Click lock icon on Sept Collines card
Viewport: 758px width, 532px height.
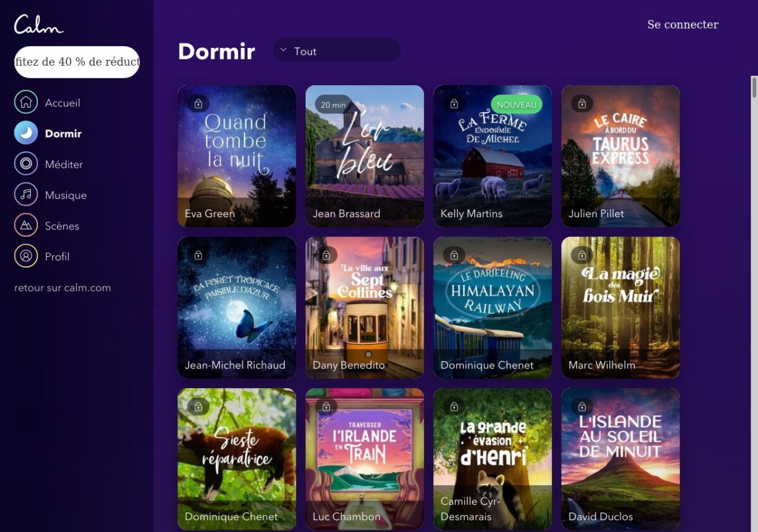(x=326, y=255)
